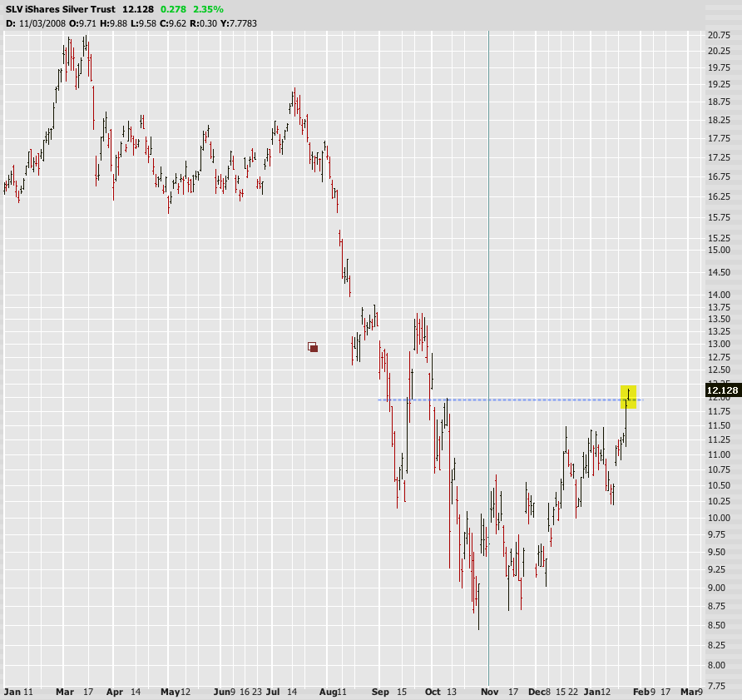742x700 pixels.
Task: Click the Mar date axis label
Action: pyautogui.click(x=65, y=692)
